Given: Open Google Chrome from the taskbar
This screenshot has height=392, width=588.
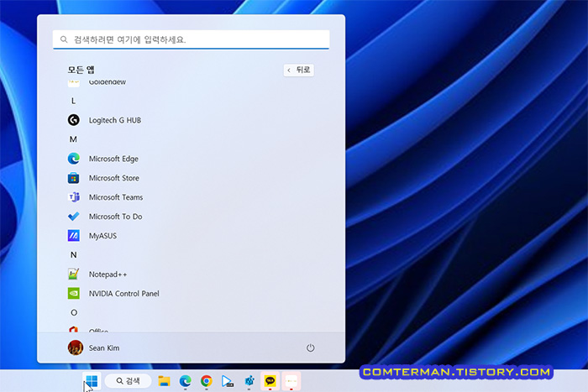Looking at the screenshot, I should coord(207,381).
